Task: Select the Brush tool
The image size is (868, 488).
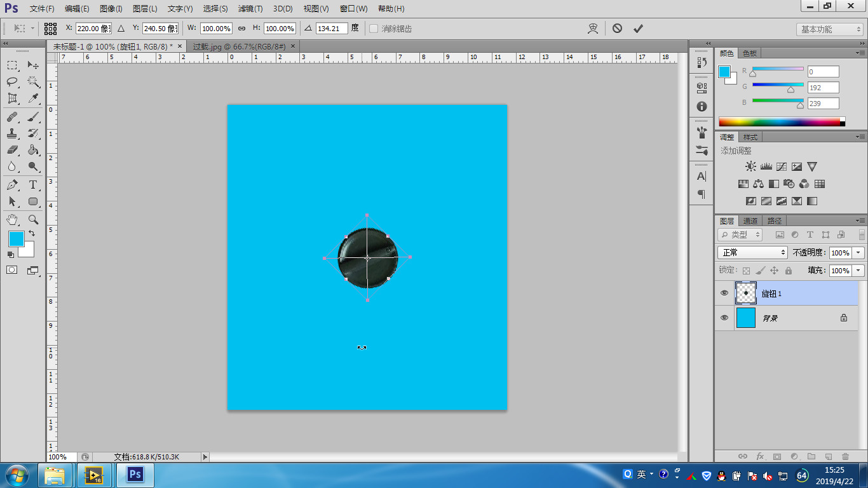Action: 33,117
